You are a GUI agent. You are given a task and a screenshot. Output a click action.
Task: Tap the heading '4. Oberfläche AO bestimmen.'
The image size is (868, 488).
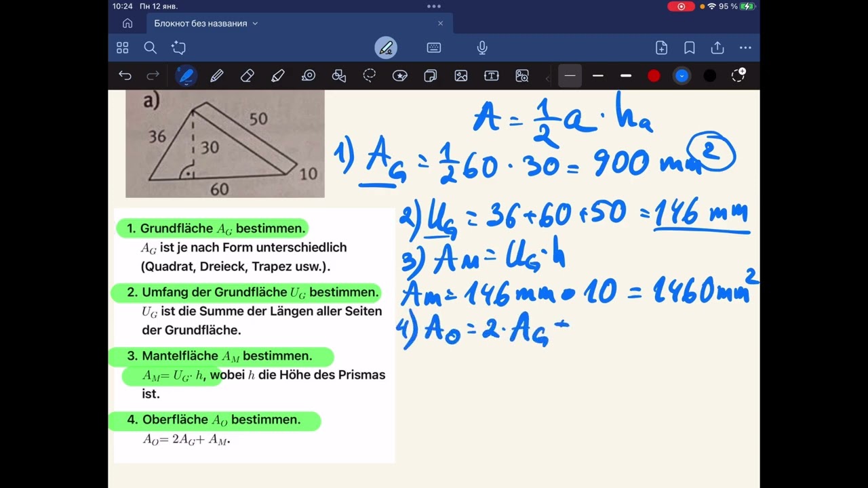[x=214, y=420]
